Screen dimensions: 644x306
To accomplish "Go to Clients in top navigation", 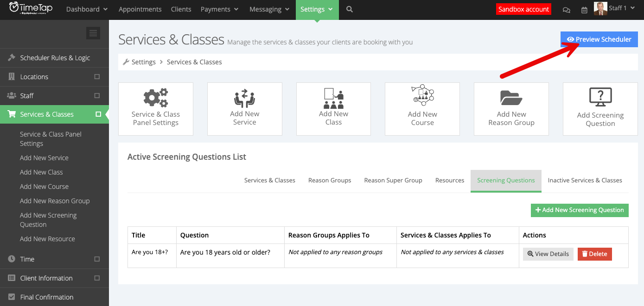I will (x=181, y=9).
